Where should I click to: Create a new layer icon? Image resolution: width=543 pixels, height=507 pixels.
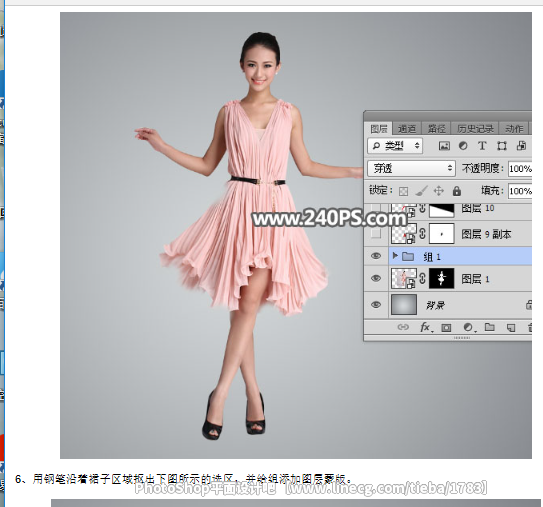click(511, 327)
